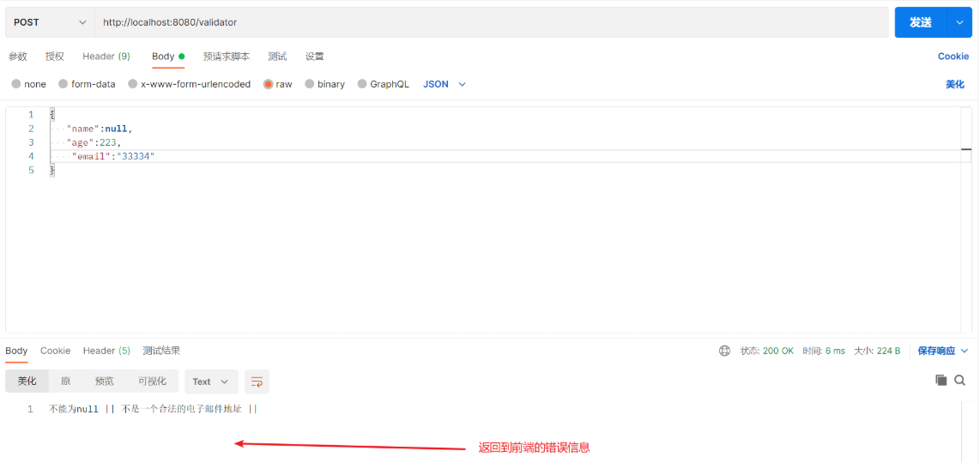Expand the 保存响应 dropdown
Viewport: 980px width, 463px height.
point(943,352)
